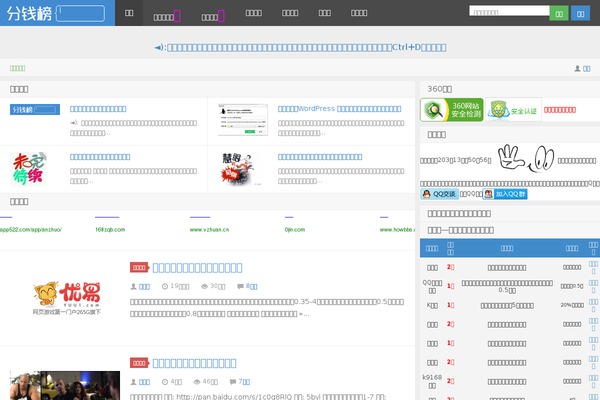
Task: Click the 360网站安全检测 badge
Action: click(x=452, y=110)
